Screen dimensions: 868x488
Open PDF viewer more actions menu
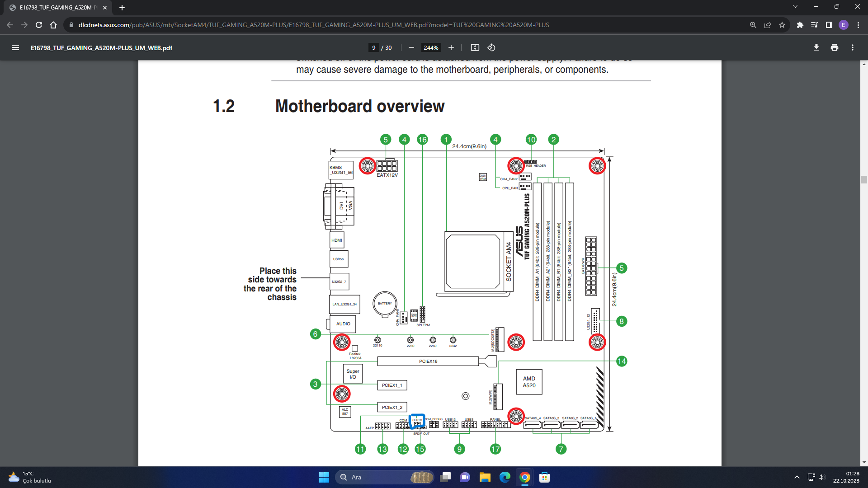(x=853, y=47)
